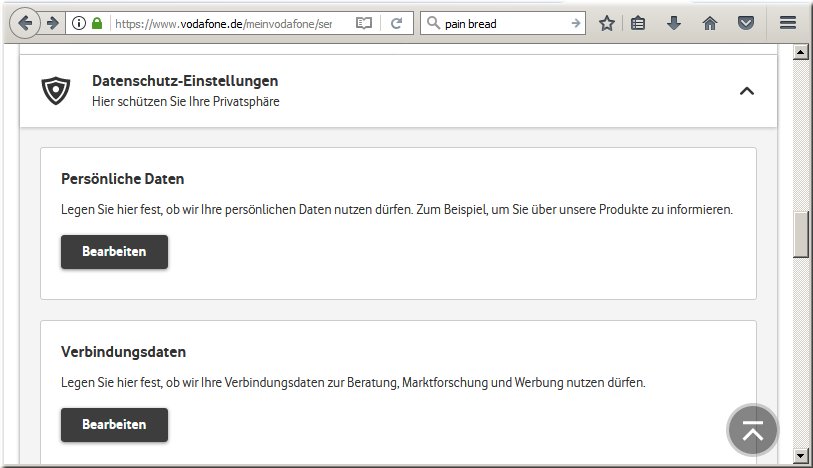Reload the page with the refresh icon
This screenshot has height=468, width=813.
tap(396, 23)
